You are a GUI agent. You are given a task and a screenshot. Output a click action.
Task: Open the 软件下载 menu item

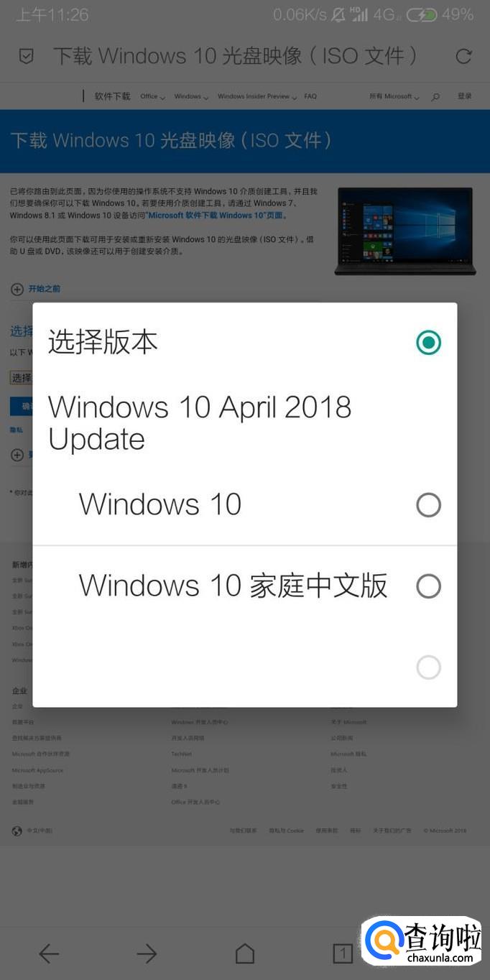point(113,96)
